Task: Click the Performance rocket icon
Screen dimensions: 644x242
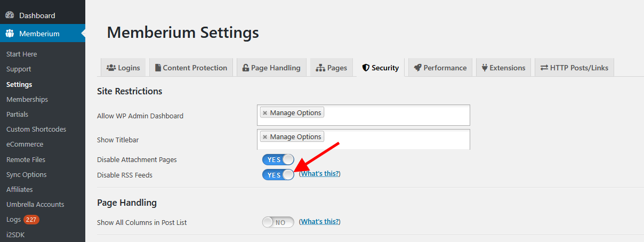Action: click(x=417, y=68)
